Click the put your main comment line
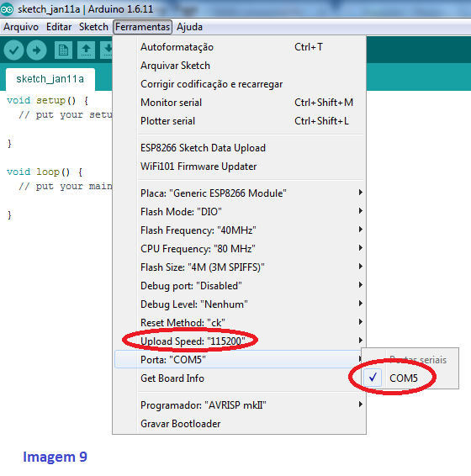This screenshot has height=476, width=471. click(66, 186)
